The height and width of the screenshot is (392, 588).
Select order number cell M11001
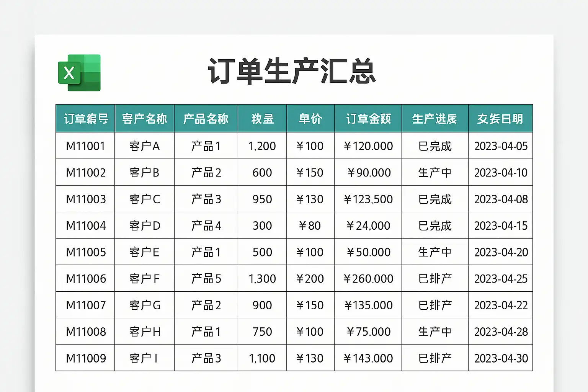pyautogui.click(x=85, y=146)
